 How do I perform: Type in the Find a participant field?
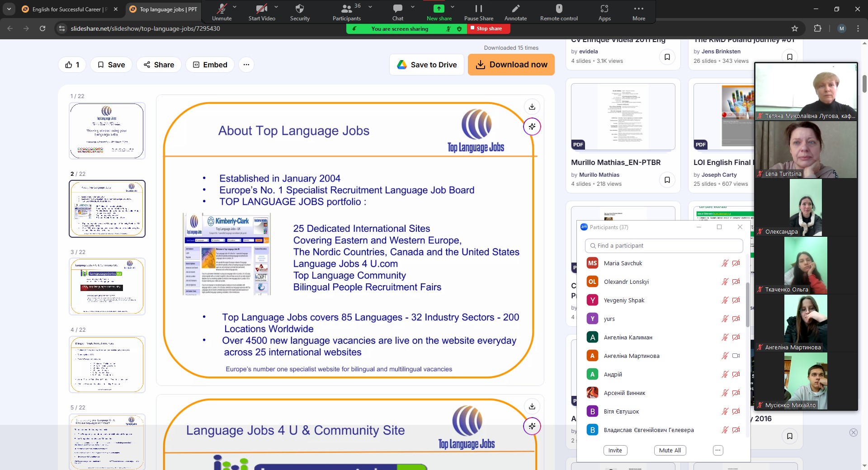pyautogui.click(x=664, y=246)
